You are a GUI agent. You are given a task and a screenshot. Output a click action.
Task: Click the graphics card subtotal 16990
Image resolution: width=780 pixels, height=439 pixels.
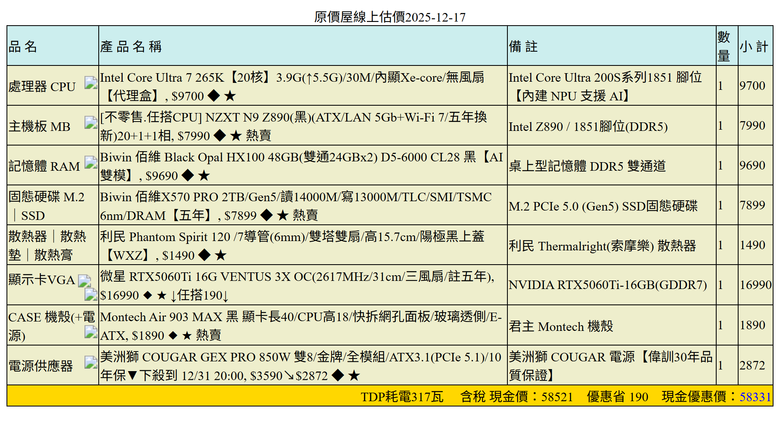point(756,285)
